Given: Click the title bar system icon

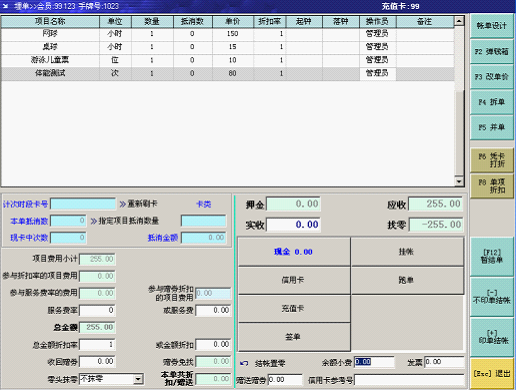Looking at the screenshot, I should point(6,6).
